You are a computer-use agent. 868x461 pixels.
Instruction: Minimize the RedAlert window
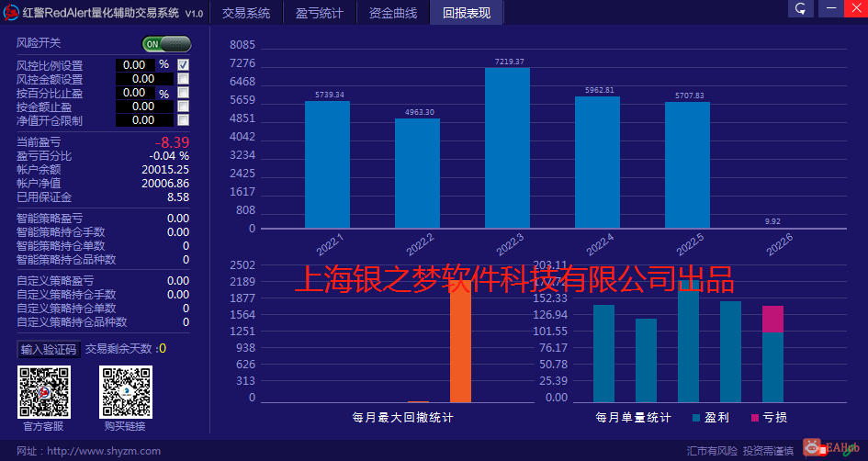(831, 8)
